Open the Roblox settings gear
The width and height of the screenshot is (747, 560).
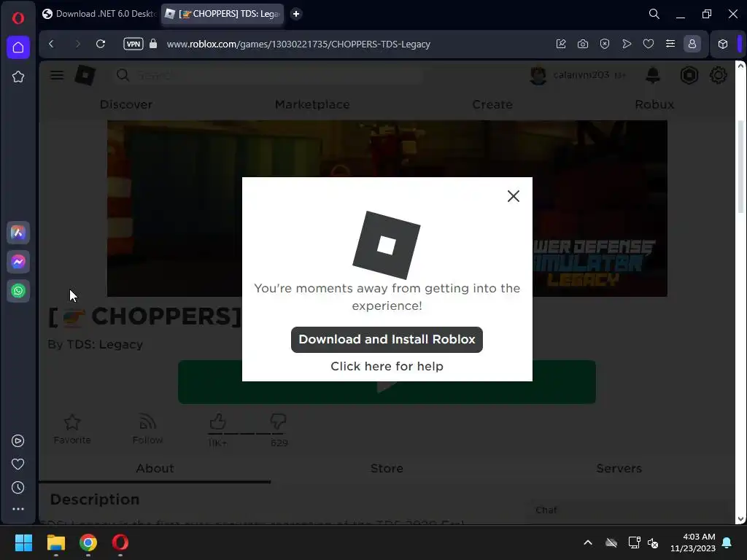click(x=718, y=75)
